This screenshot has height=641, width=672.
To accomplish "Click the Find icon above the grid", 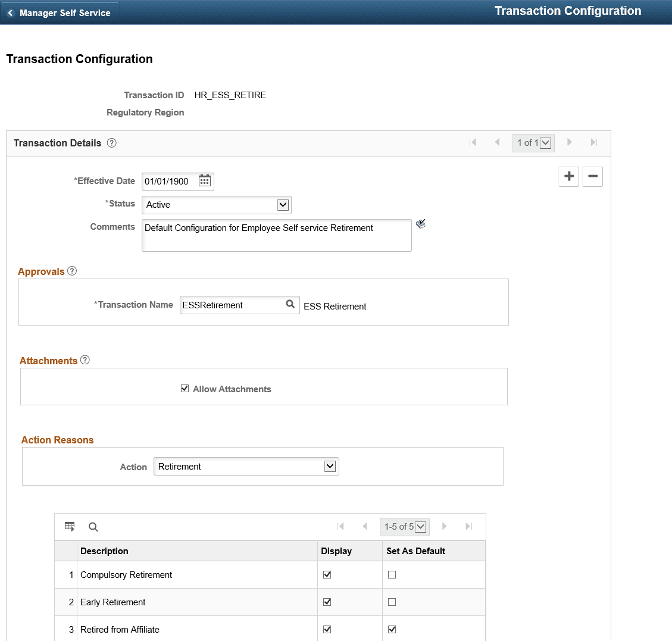I will [93, 526].
